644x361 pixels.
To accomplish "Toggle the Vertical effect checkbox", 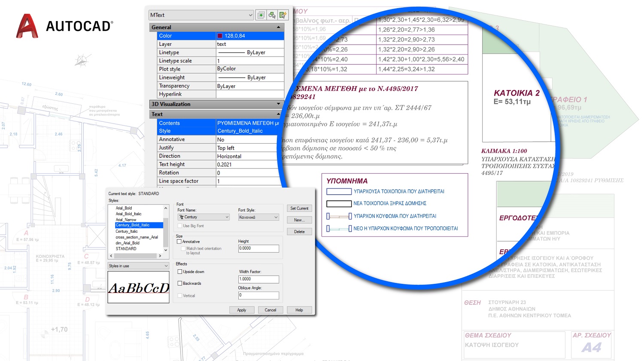I will click(180, 296).
